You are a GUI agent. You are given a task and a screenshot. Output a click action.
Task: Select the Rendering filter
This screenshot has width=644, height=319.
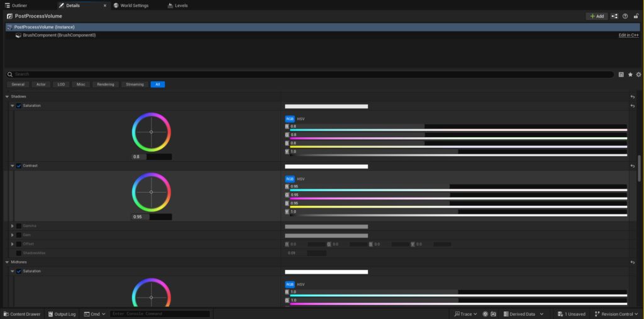coord(106,84)
